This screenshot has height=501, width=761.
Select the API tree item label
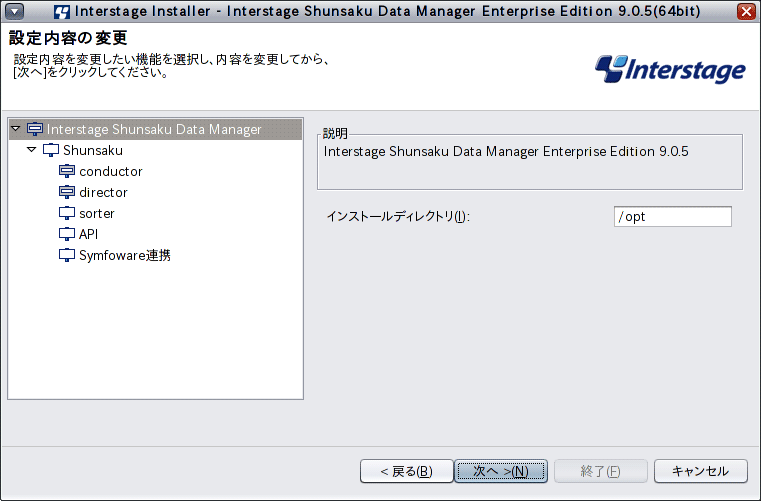(x=88, y=234)
